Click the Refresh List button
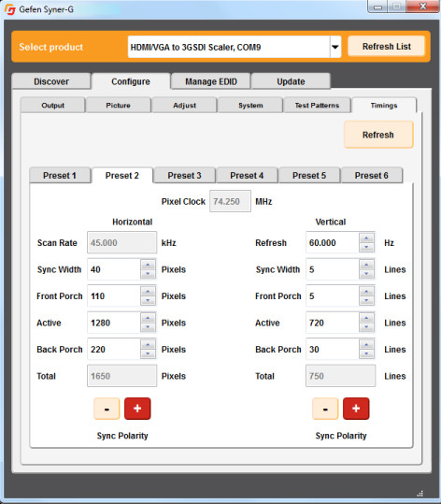441x504 pixels. (x=387, y=47)
